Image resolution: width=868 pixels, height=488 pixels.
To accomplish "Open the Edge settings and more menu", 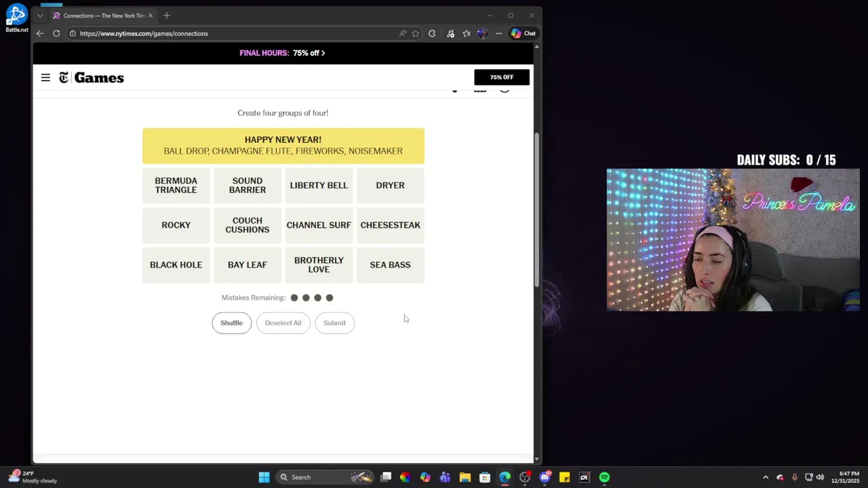I will (499, 33).
